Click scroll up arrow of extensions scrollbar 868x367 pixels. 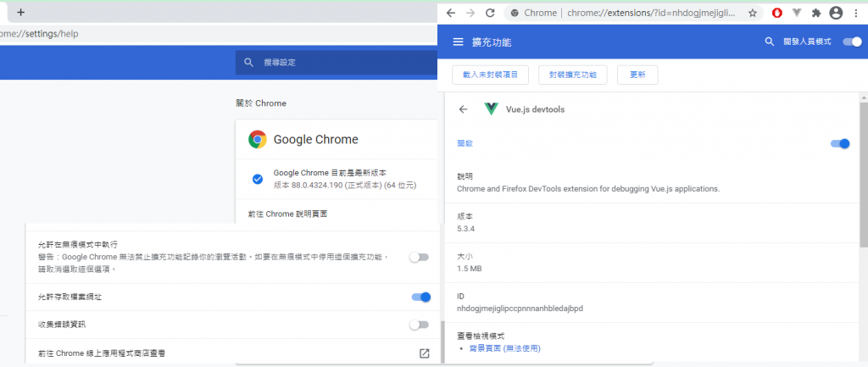[864, 97]
